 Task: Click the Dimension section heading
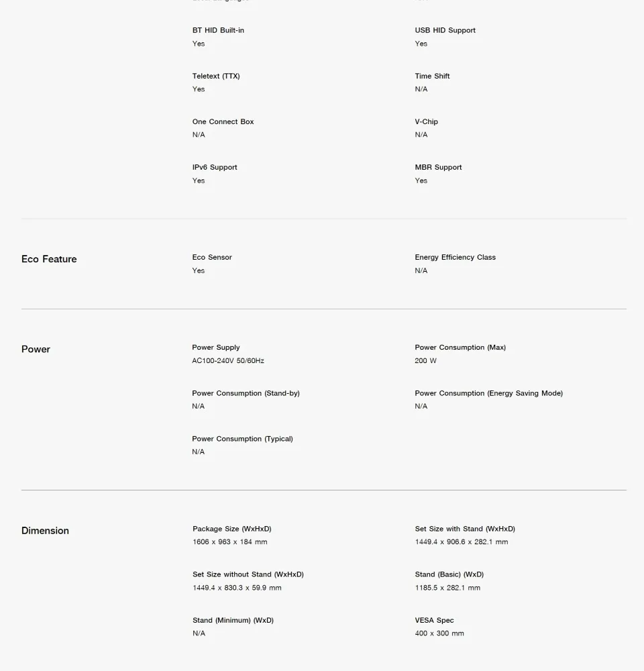[x=45, y=531]
